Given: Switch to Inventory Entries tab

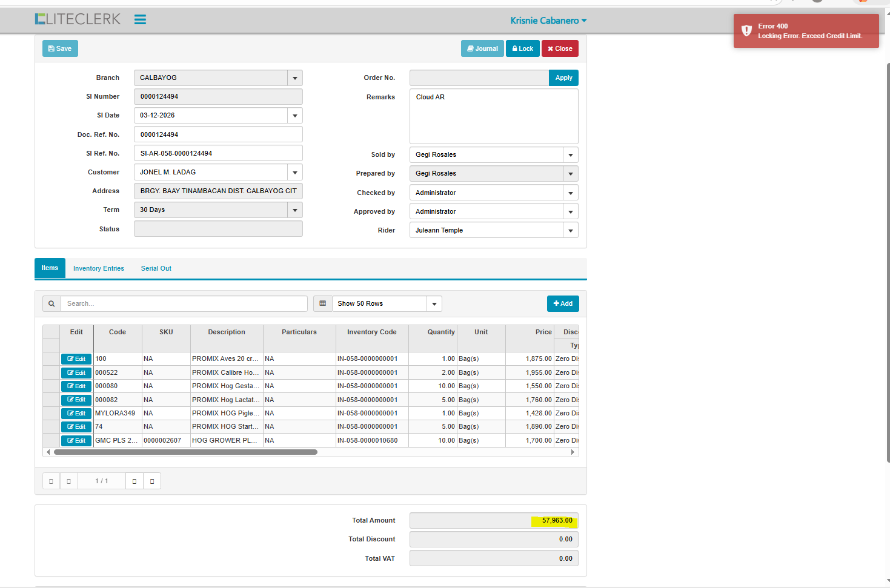Looking at the screenshot, I should [99, 268].
